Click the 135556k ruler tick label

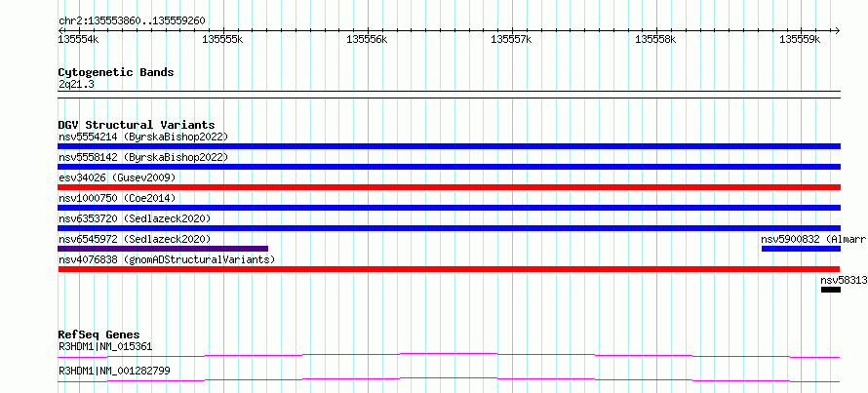(x=367, y=39)
